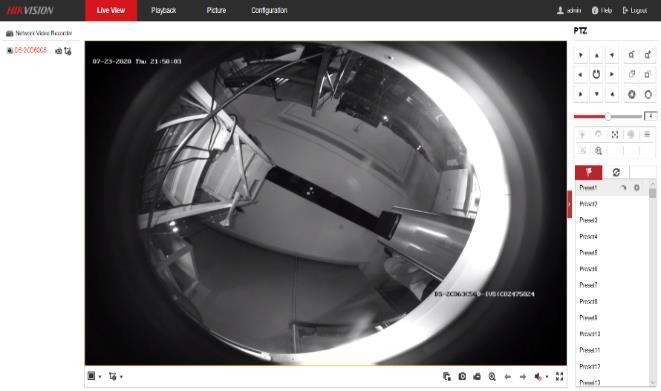661x391 pixels.
Task: Click the preset list scrollbar
Action: (x=653, y=282)
